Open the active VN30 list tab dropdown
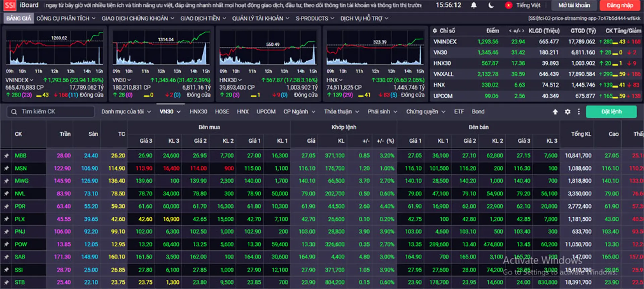The height and width of the screenshot is (289, 644). point(170,112)
